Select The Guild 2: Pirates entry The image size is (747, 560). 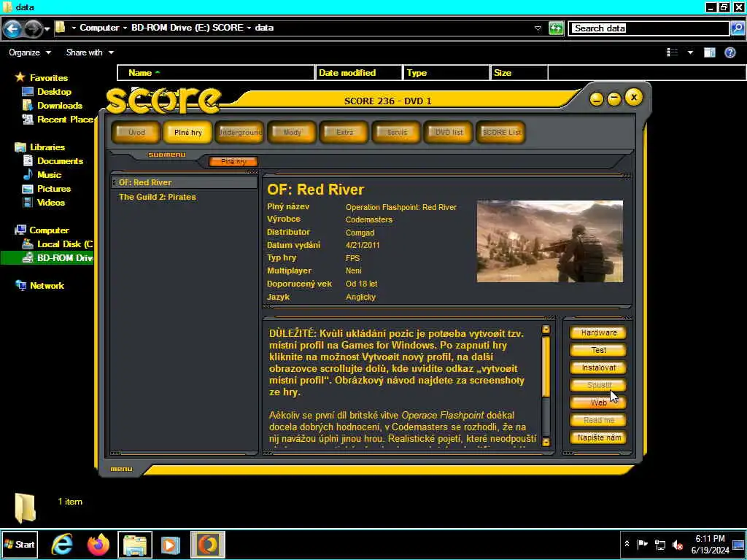158,197
